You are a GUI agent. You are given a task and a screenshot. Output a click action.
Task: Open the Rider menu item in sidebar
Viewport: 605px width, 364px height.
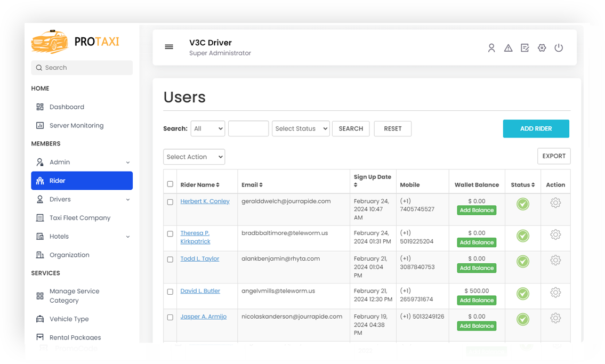(59, 180)
